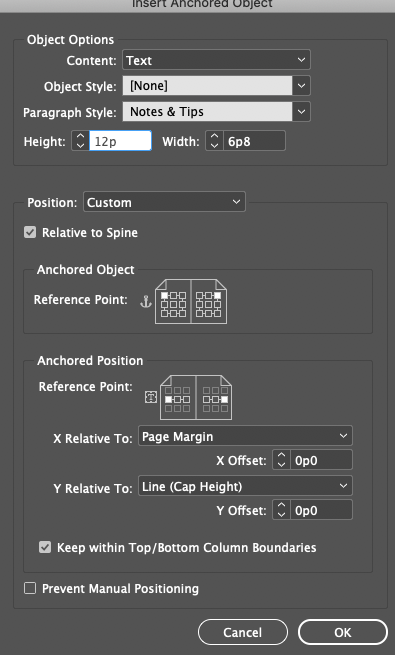Enable Prevent Manual Positioning
The image size is (395, 655).
pos(30,589)
